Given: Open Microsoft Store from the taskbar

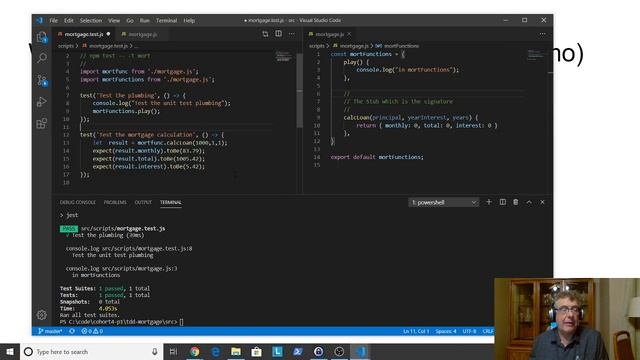Looking at the screenshot, I should (256, 352).
